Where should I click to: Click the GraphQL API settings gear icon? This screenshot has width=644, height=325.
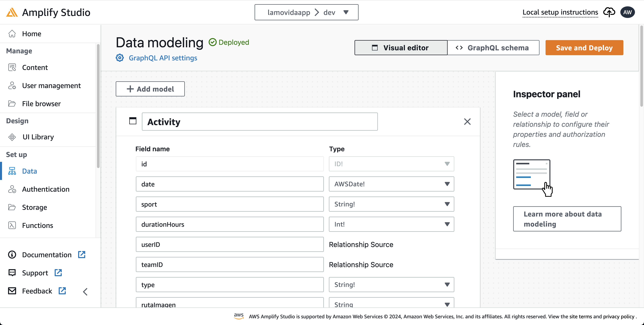[120, 58]
